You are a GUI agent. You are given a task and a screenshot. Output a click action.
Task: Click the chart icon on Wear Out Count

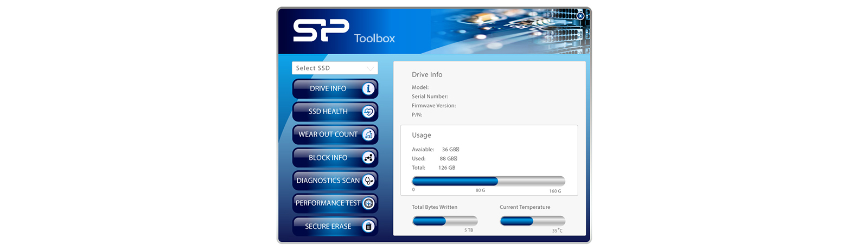(368, 134)
